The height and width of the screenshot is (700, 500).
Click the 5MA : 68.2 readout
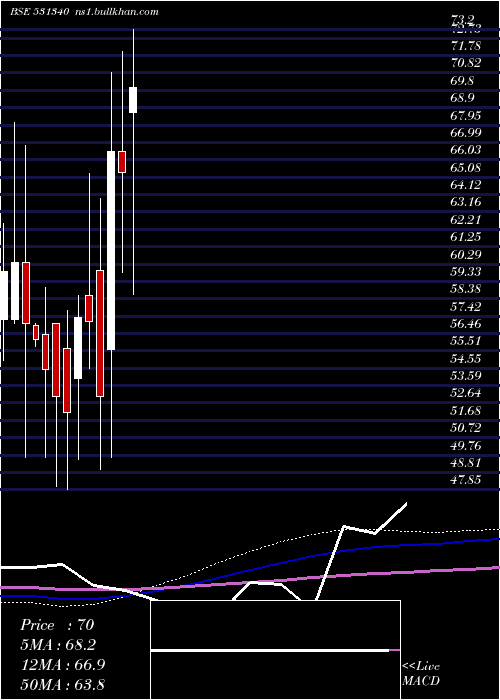point(58,645)
